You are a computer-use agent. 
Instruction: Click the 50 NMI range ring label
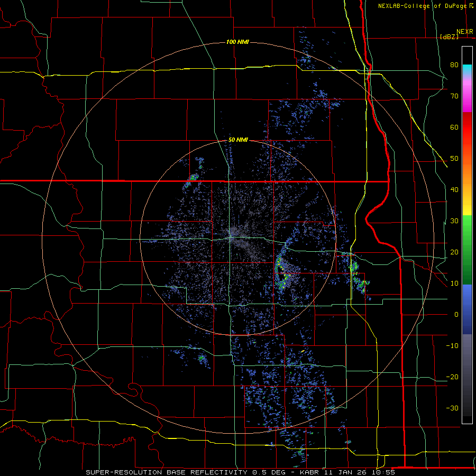coord(238,140)
